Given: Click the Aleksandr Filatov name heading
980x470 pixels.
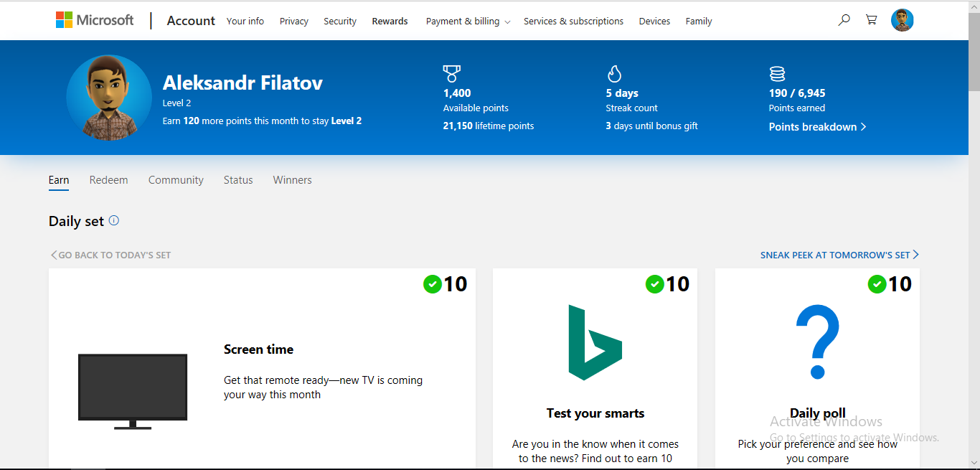Looking at the screenshot, I should point(242,83).
